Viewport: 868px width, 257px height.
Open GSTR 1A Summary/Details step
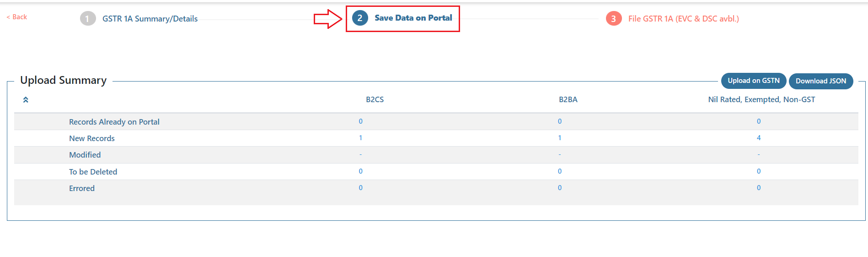(x=150, y=19)
